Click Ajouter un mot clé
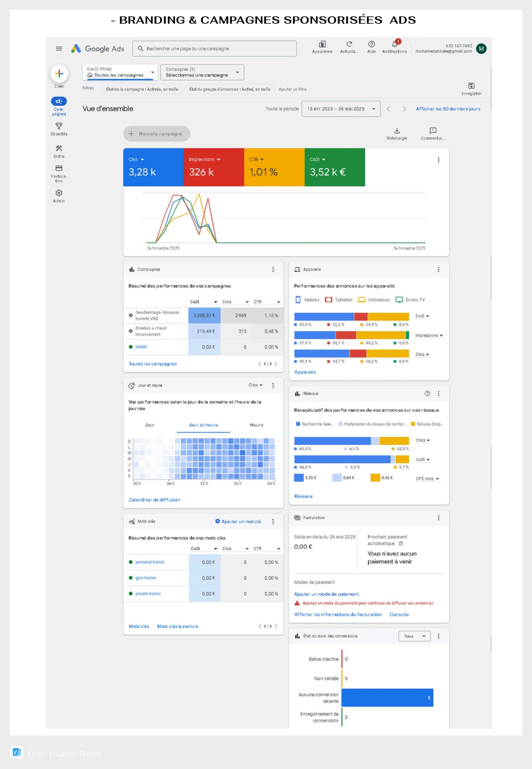The image size is (532, 769). pyautogui.click(x=238, y=521)
